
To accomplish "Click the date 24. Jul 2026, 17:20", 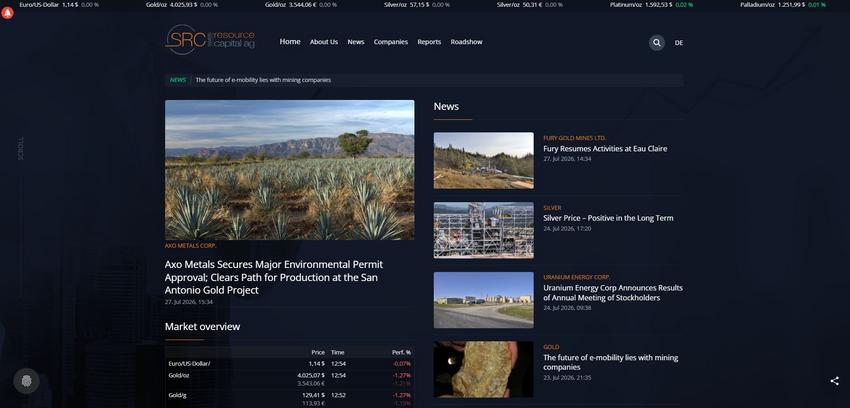I will pyautogui.click(x=567, y=229).
